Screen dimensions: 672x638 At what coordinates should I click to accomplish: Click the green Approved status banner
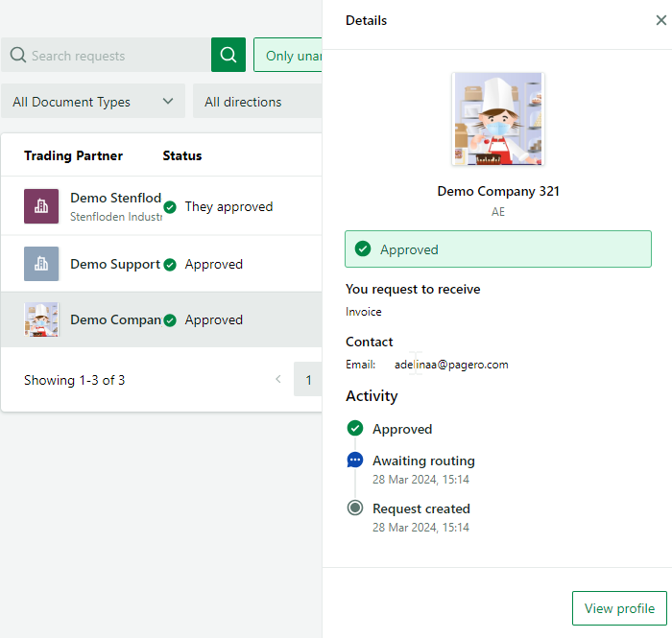pyautogui.click(x=498, y=249)
